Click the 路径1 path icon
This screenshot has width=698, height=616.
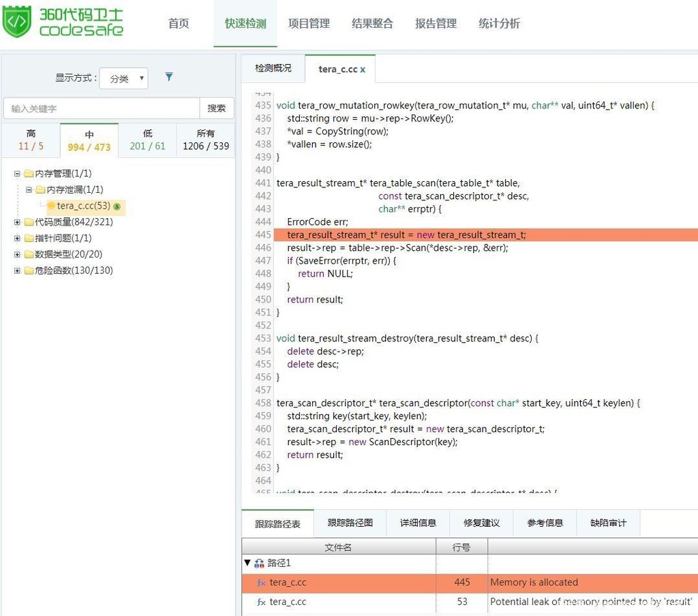tap(259, 564)
